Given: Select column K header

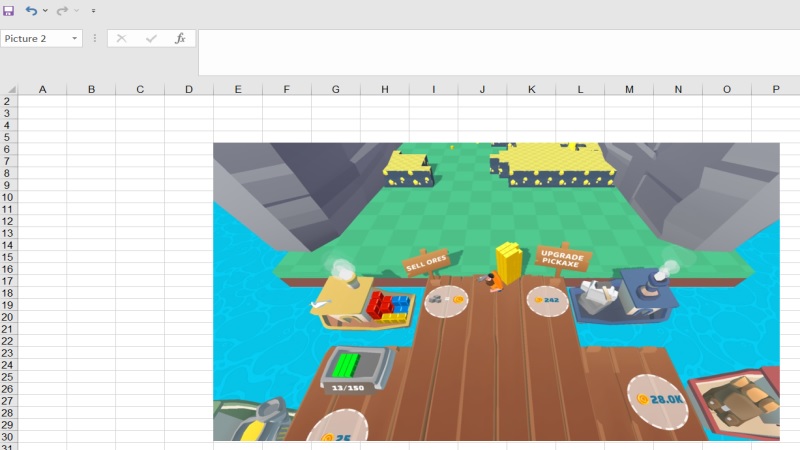Looking at the screenshot, I should pyautogui.click(x=532, y=89).
